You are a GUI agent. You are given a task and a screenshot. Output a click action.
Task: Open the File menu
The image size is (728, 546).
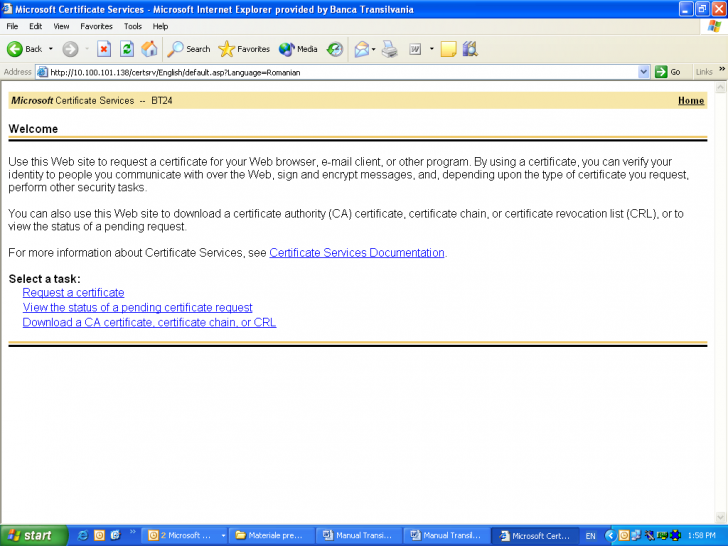click(12, 26)
